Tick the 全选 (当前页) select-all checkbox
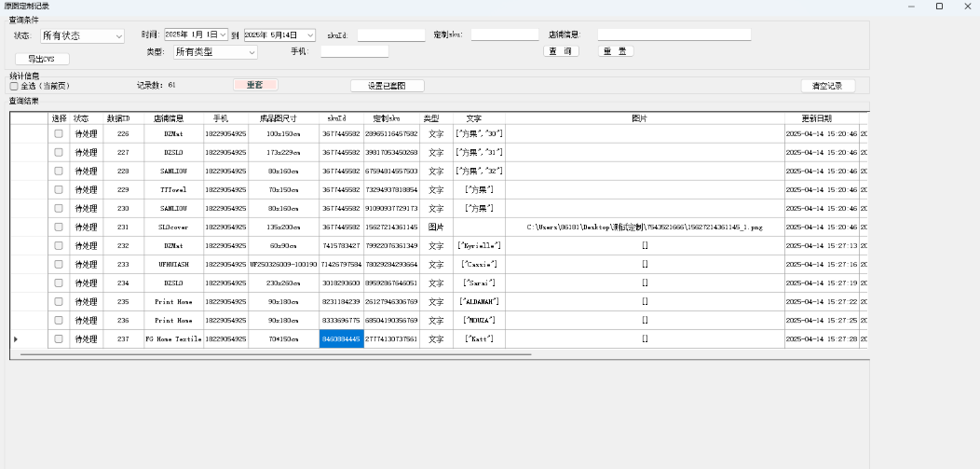This screenshot has width=980, height=469. 14,86
